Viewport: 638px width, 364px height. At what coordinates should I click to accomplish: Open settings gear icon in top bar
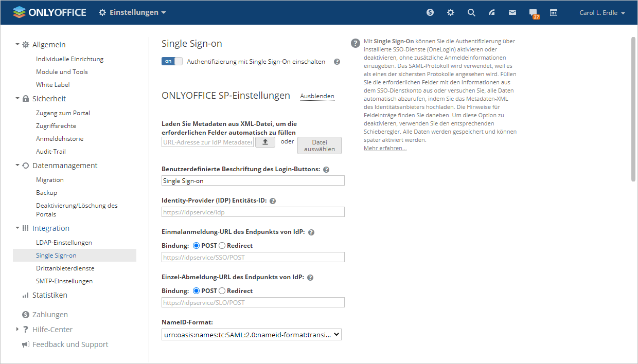451,12
